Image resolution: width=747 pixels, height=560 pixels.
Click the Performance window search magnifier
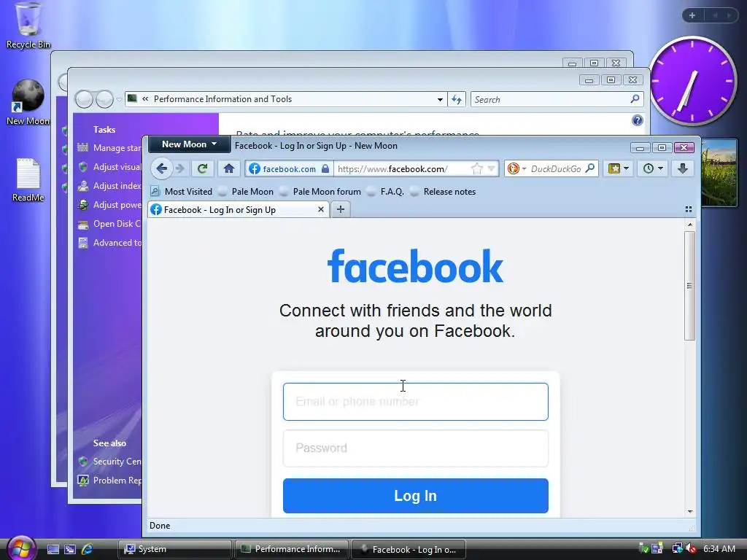[635, 99]
